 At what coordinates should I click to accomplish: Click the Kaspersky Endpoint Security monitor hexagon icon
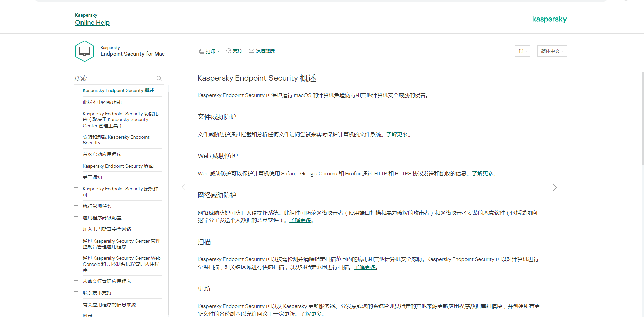pyautogui.click(x=84, y=51)
